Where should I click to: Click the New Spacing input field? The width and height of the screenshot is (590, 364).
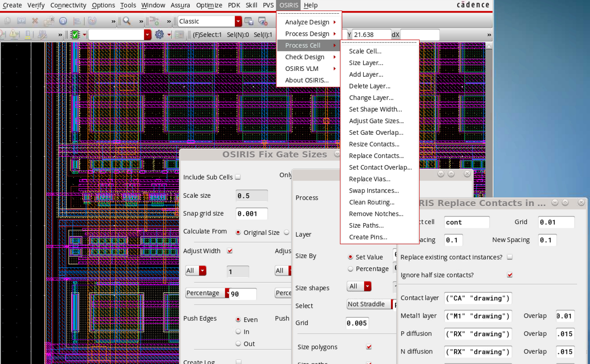[547, 240]
